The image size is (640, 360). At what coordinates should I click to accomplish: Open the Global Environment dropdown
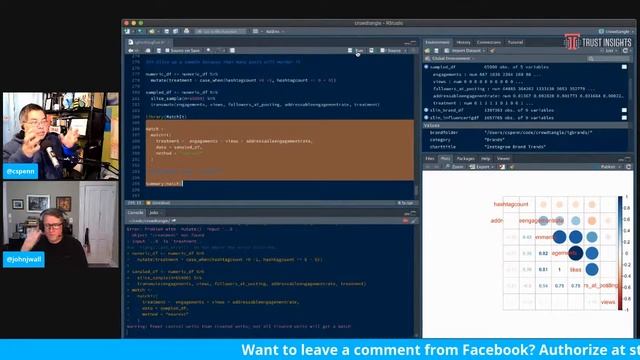[x=449, y=59]
